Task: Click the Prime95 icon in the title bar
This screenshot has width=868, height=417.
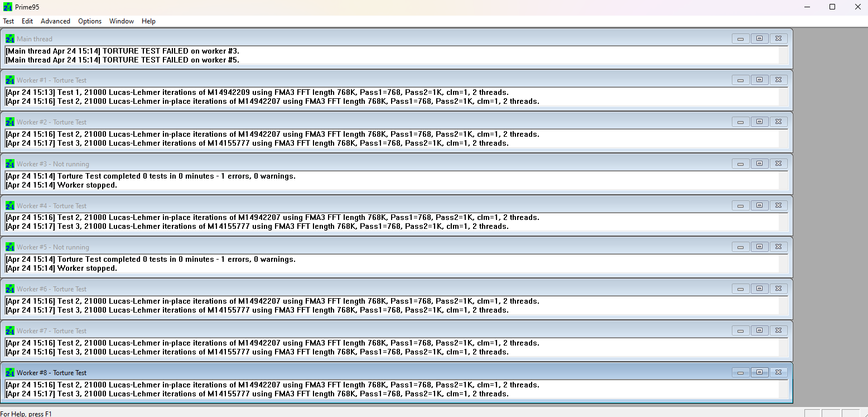Action: coord(8,7)
